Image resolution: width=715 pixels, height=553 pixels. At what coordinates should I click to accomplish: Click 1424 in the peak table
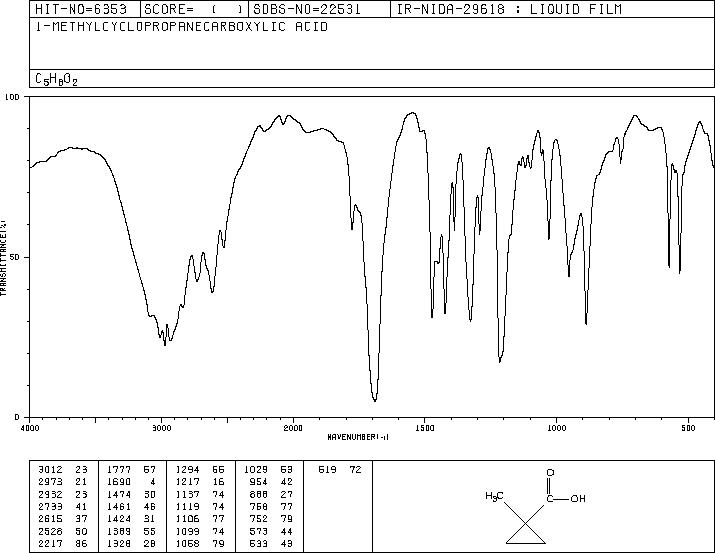pos(119,519)
